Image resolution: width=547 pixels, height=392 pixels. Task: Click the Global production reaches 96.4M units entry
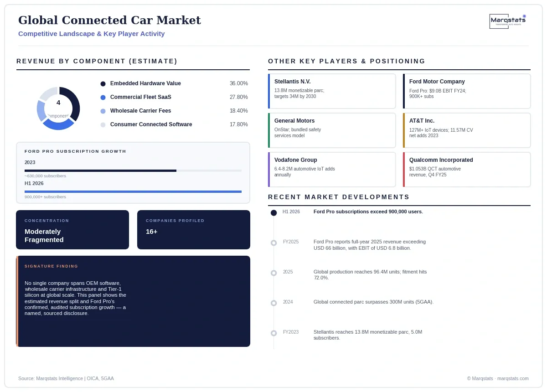coord(370,275)
